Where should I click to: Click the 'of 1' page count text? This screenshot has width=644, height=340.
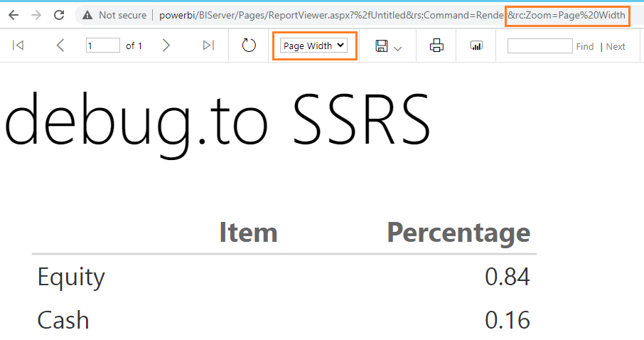point(134,46)
